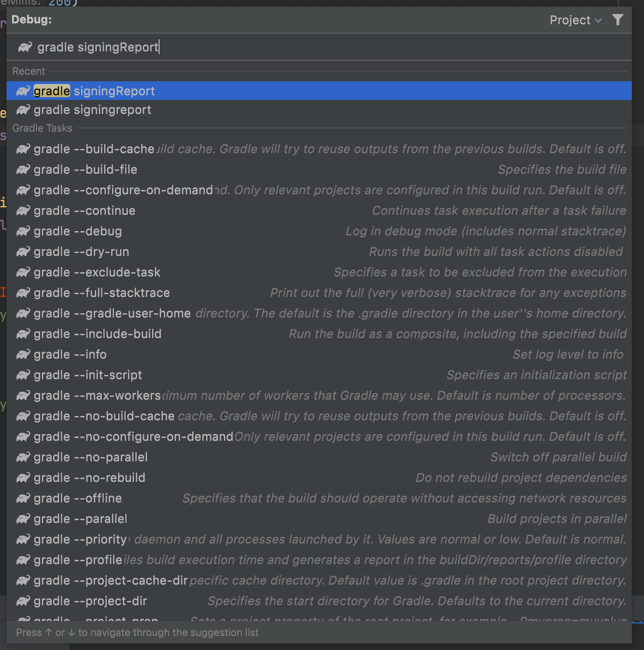The image size is (644, 650).
Task: Click Gradle icon next to --exclude-task
Action: pyautogui.click(x=23, y=272)
